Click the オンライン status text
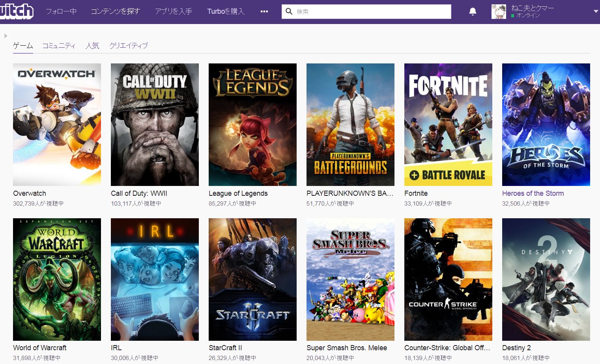Screen dimensions: 600x364 point(528,15)
